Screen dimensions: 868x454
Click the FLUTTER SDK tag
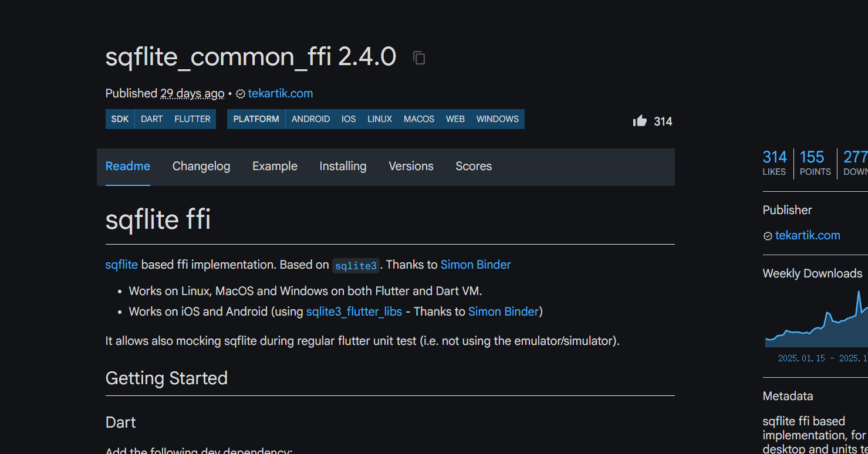click(192, 119)
